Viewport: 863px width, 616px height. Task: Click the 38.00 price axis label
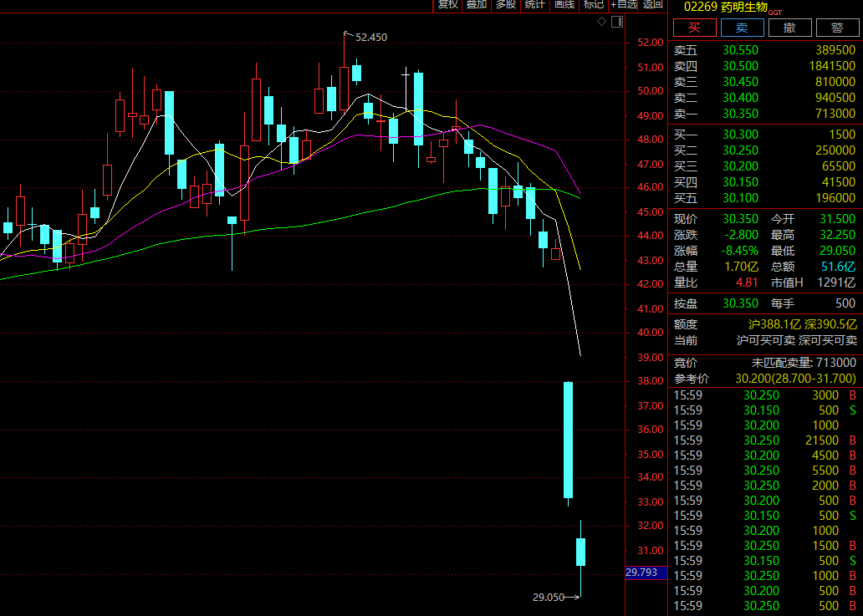tap(650, 381)
